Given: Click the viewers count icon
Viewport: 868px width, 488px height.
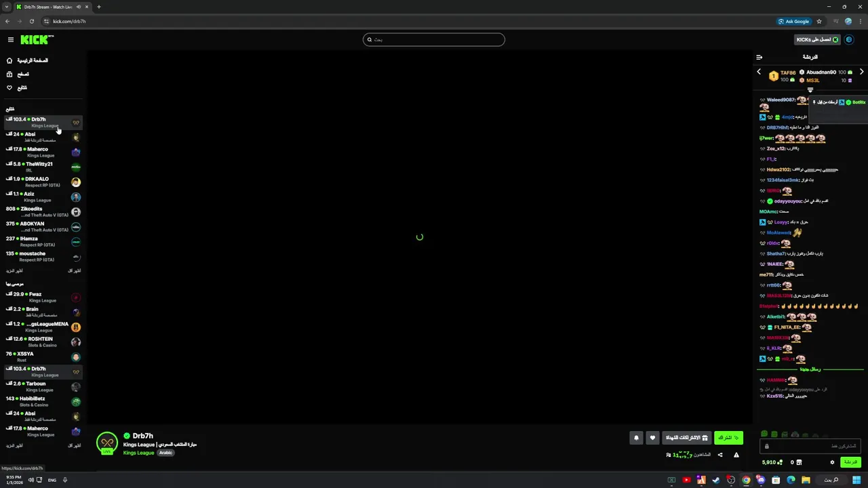Looking at the screenshot, I should click(x=669, y=455).
